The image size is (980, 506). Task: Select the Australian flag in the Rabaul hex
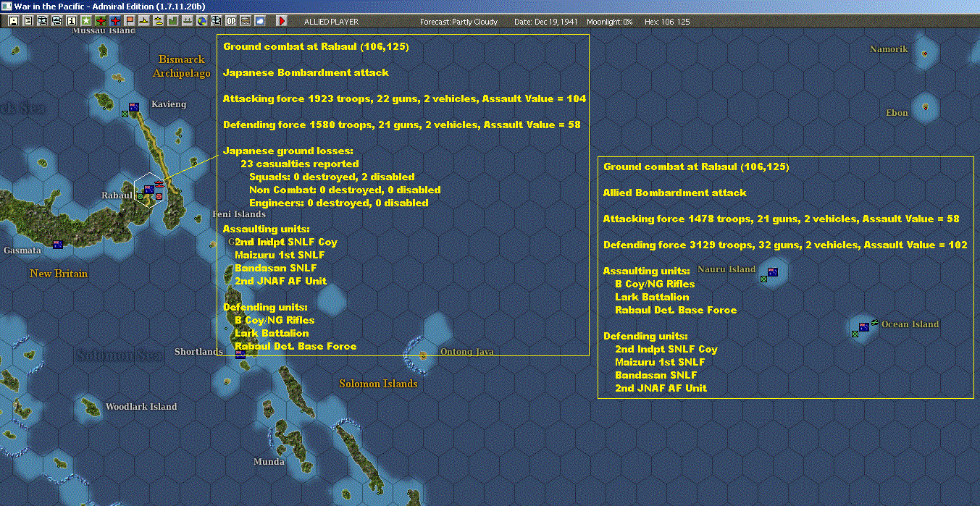click(149, 190)
